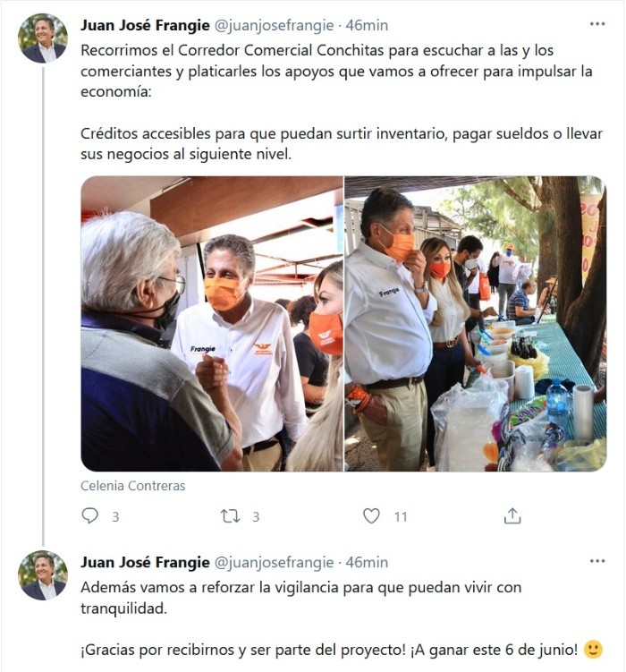Image resolution: width=626 pixels, height=672 pixels.
Task: Open the profile avatar on the second tweet
Action: point(43,575)
